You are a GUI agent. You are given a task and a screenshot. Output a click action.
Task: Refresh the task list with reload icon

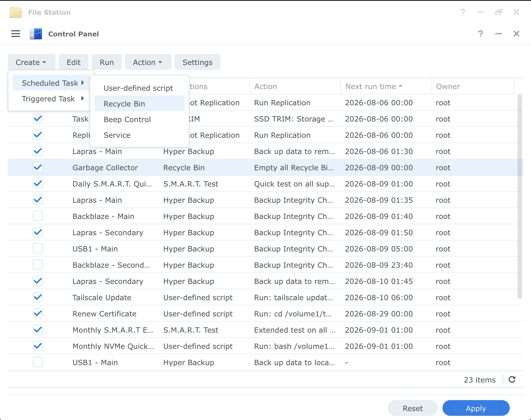tap(512, 380)
